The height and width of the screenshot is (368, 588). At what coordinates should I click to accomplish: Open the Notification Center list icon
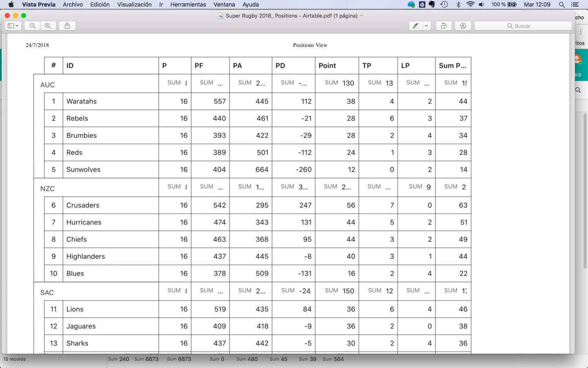pos(575,4)
